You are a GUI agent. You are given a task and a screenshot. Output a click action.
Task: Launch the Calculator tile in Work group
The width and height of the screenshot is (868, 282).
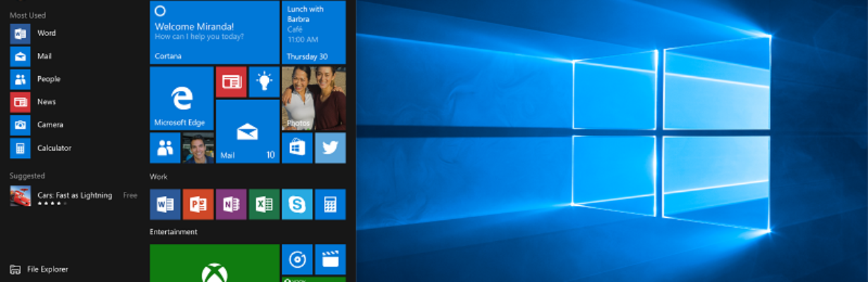point(330,204)
